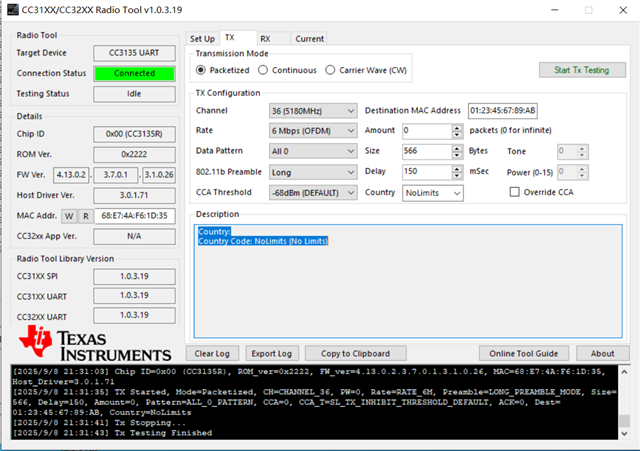This screenshot has height=451, width=640.
Task: Click the Tone spinner up arrow
Action: pyautogui.click(x=582, y=148)
